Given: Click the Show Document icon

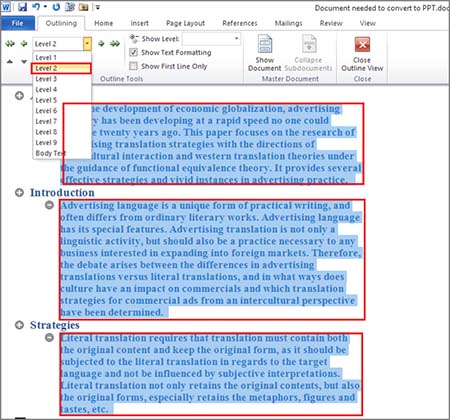Looking at the screenshot, I should 265,44.
